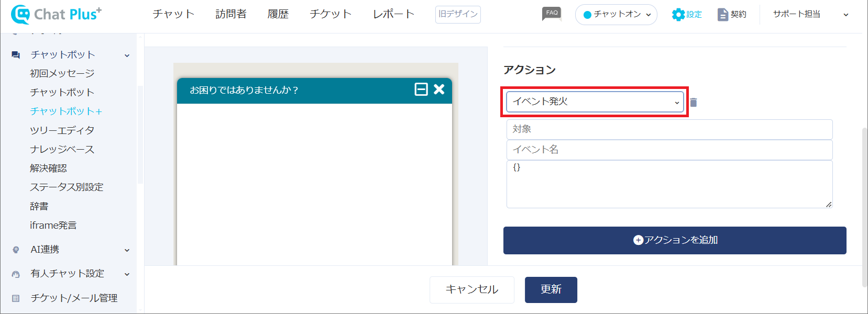Click the sidebar vertical scrollbar
The height and width of the screenshot is (314, 868).
pos(140,134)
